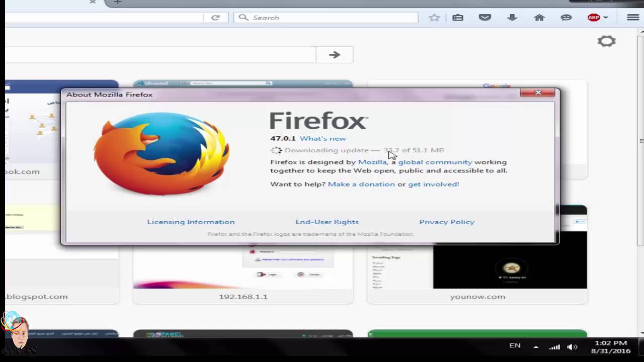The height and width of the screenshot is (362, 644).
Task: Click the 47.0.1 version number
Action: pos(283,138)
